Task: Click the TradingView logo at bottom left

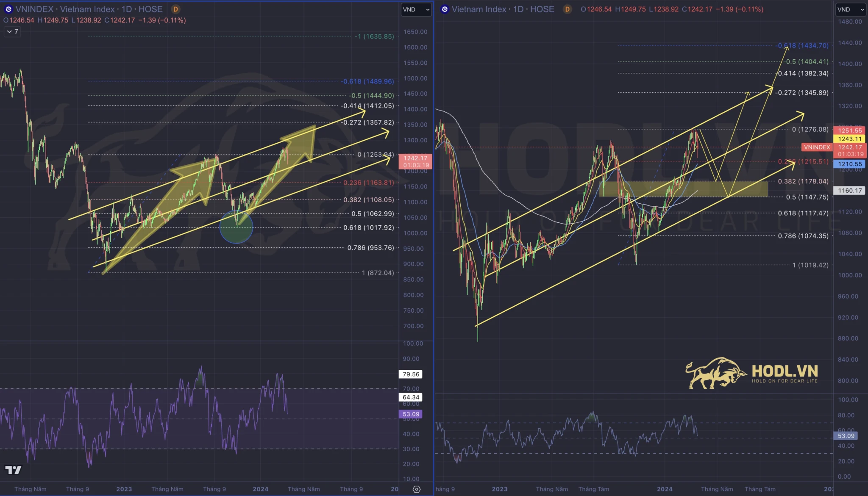Action: [x=13, y=470]
